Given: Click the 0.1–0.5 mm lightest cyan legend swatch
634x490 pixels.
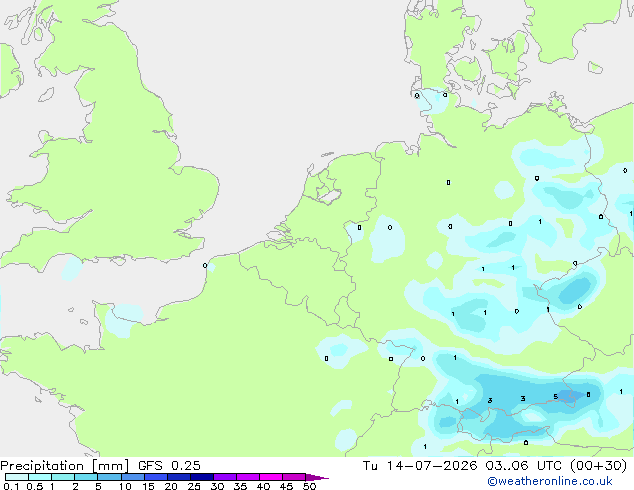Looking at the screenshot, I should coord(17,477).
